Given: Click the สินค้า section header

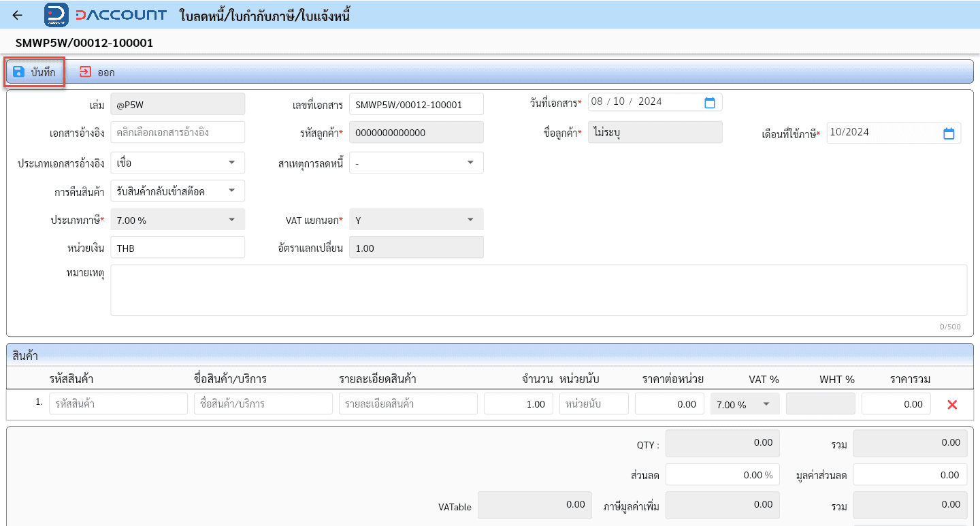Looking at the screenshot, I should click(490, 355).
